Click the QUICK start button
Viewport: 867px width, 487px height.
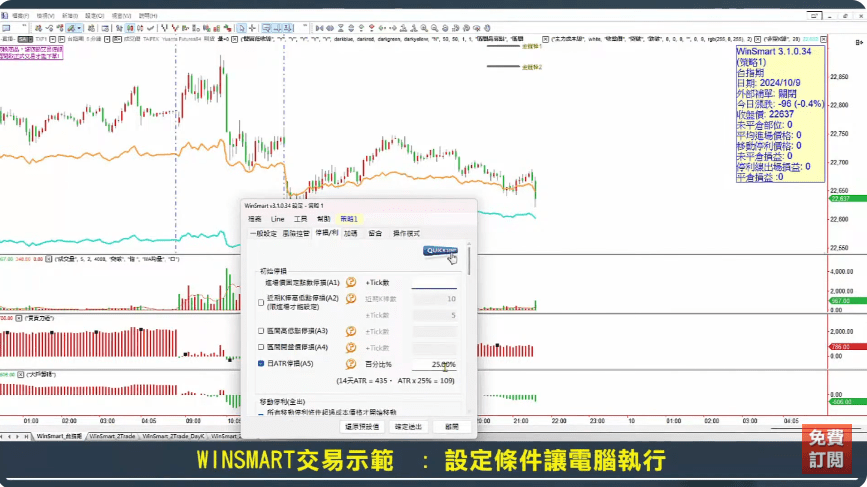(440, 250)
